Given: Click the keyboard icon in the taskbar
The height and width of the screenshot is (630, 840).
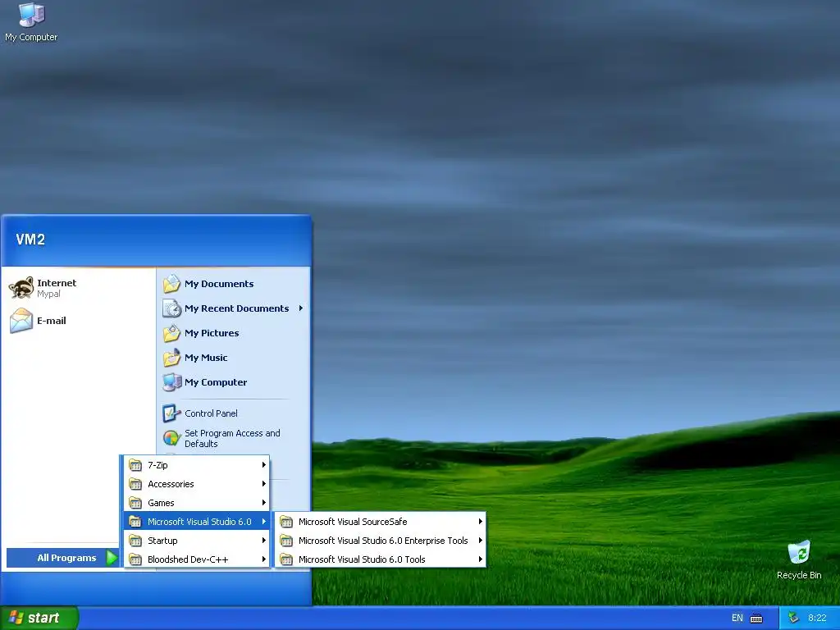Looking at the screenshot, I should [x=756, y=619].
